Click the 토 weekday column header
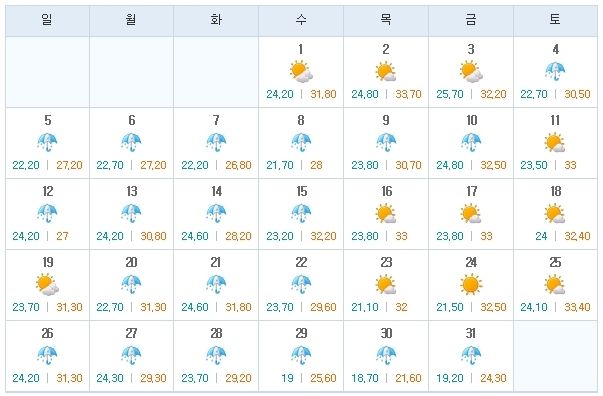603x396 pixels. [x=555, y=21]
